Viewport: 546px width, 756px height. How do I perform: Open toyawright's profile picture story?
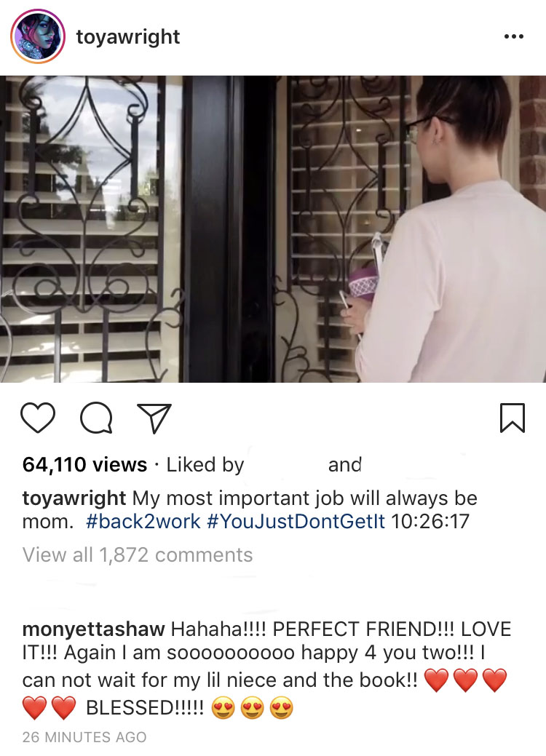(x=38, y=36)
